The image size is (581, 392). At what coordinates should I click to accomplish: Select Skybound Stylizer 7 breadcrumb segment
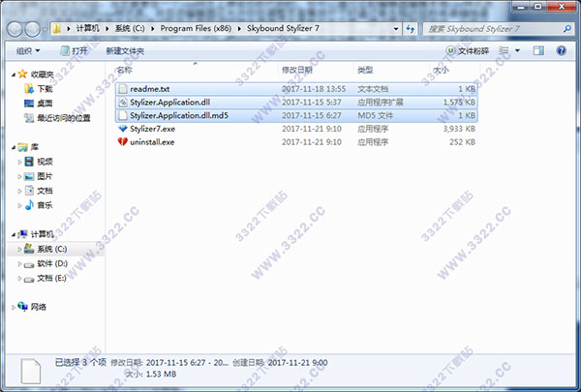tap(283, 28)
